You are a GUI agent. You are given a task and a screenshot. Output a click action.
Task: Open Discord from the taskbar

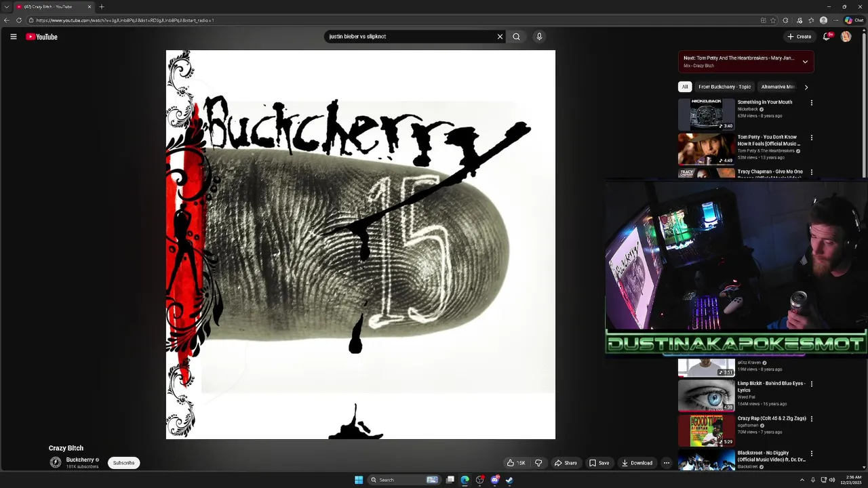tap(494, 480)
